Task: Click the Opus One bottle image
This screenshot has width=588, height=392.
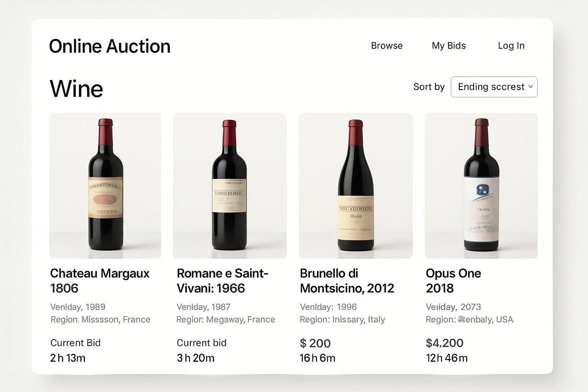Action: tap(481, 185)
